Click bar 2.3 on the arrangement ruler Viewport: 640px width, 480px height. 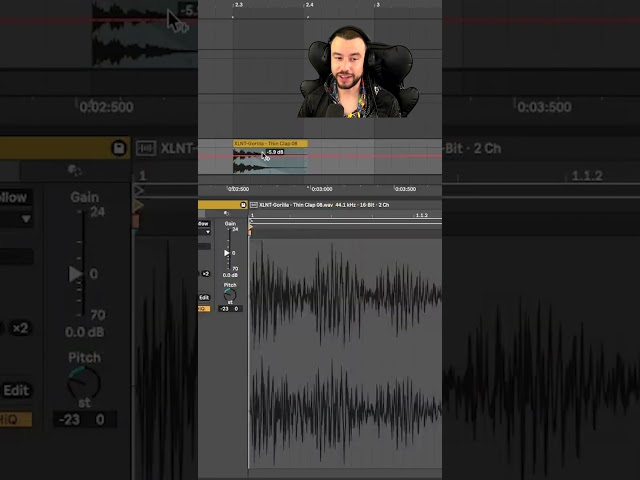pos(238,5)
